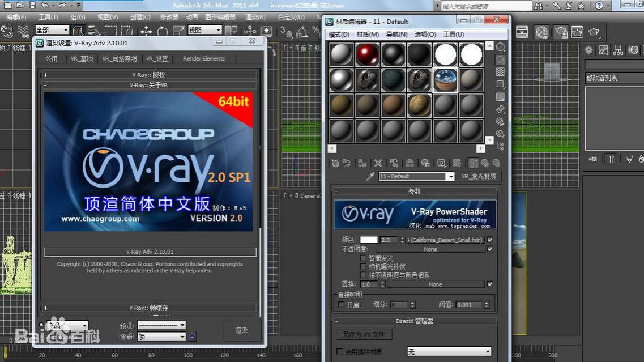Click the Undo arrow in quick access toolbar
Image resolution: width=644 pixels, height=362 pixels.
click(x=44, y=5)
